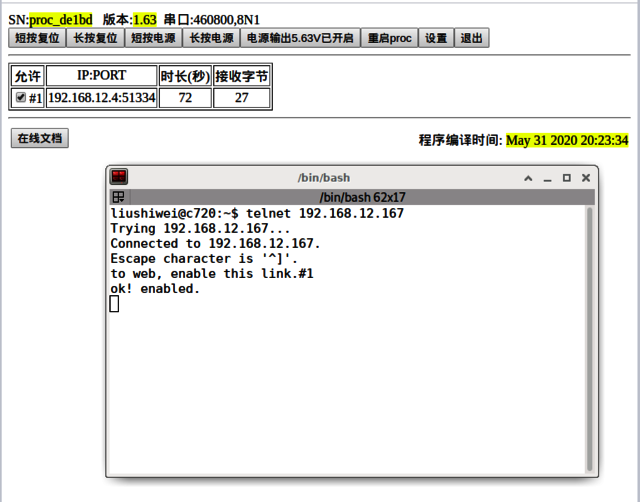Screen dimensions: 640x502
Task: Toggle the 电源输出5.63V已开启 power output button
Action: (x=300, y=38)
